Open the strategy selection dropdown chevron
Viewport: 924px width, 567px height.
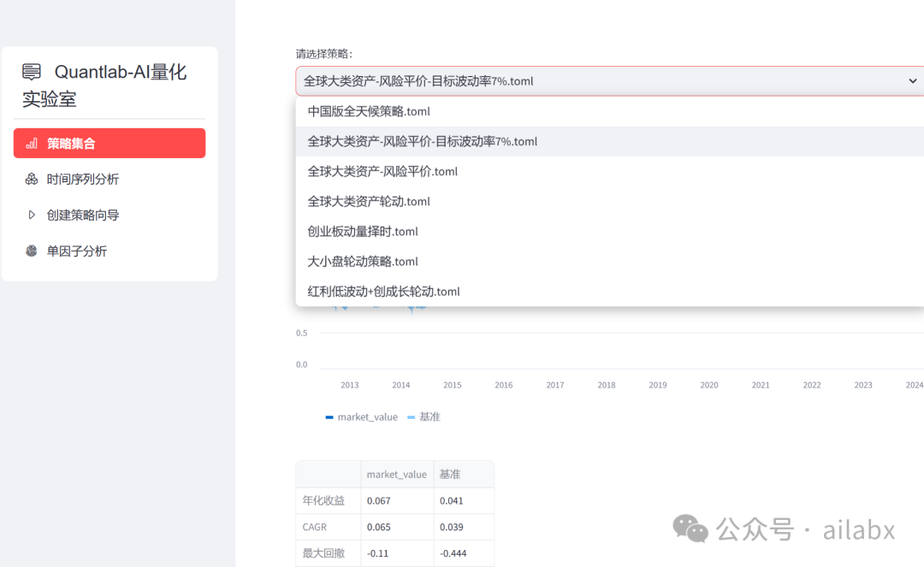(x=913, y=81)
